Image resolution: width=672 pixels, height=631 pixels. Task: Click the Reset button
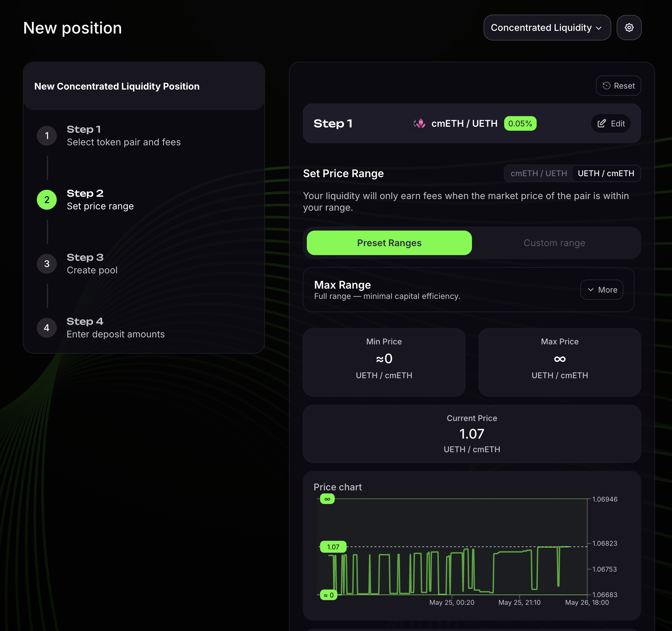618,86
